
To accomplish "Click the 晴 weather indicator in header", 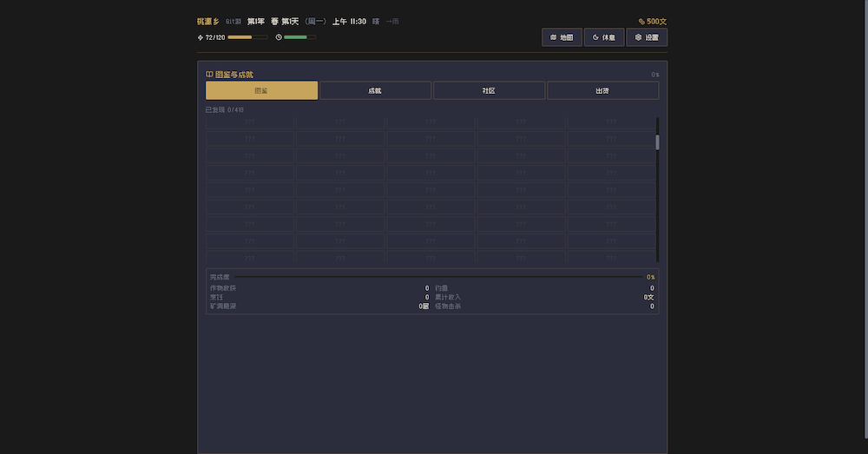I will click(x=376, y=21).
